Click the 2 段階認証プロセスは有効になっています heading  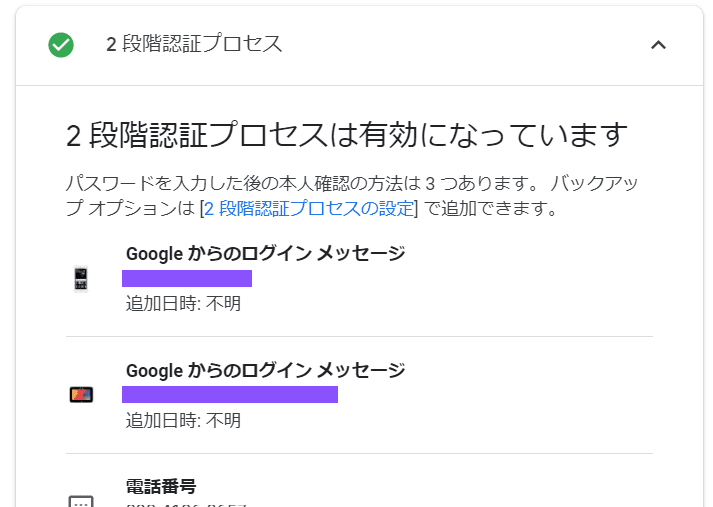[x=346, y=135]
